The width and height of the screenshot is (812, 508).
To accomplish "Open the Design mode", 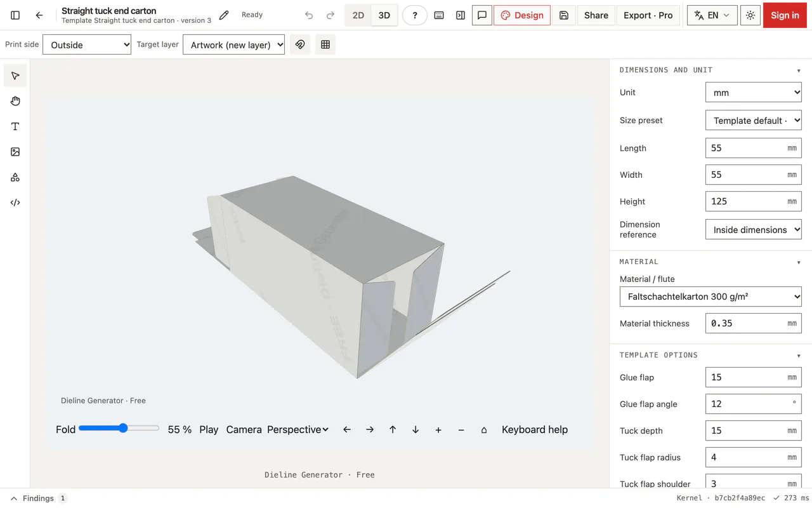I will 522,15.
